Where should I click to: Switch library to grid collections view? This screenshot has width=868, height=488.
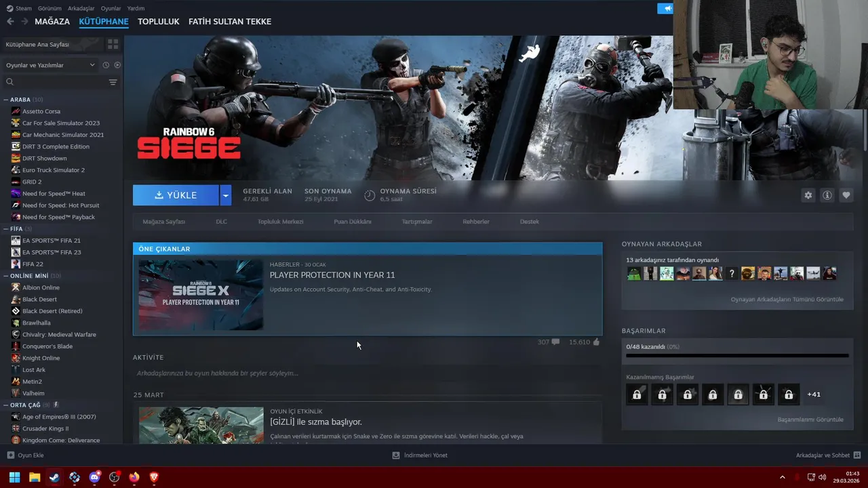pyautogui.click(x=113, y=44)
